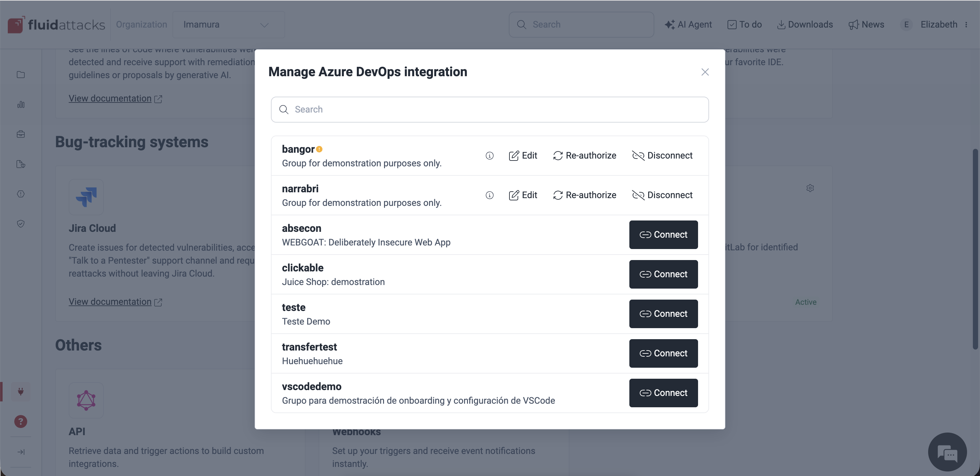980x476 pixels.
Task: Re-authorize the bangor group
Action: coord(584,156)
